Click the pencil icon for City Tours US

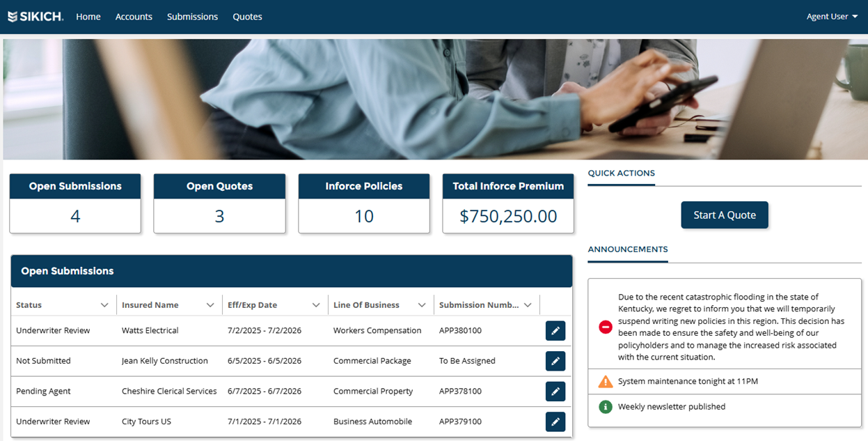tap(555, 421)
